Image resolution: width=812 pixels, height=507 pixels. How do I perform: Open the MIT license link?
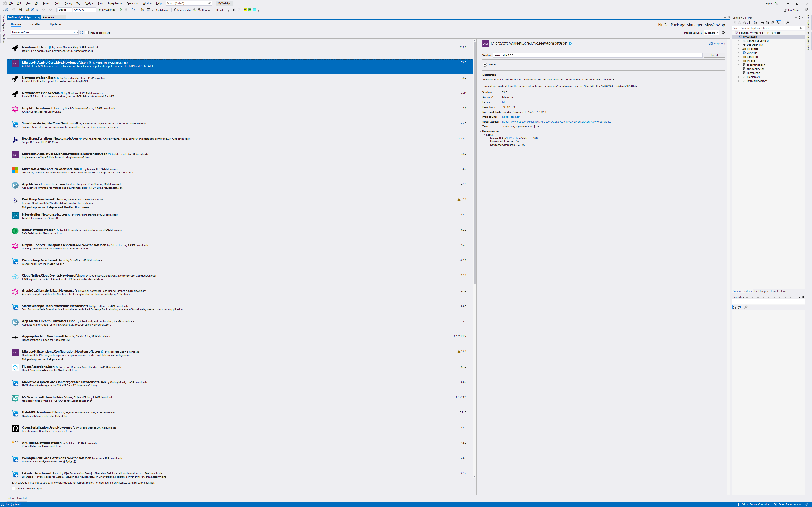point(504,102)
